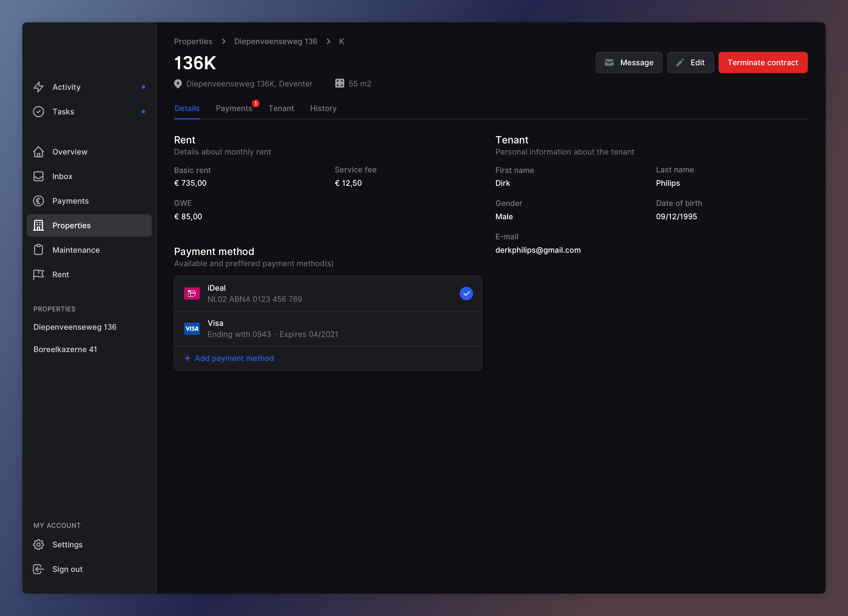848x616 pixels.
Task: Click the Terminate contract button
Action: coord(763,62)
